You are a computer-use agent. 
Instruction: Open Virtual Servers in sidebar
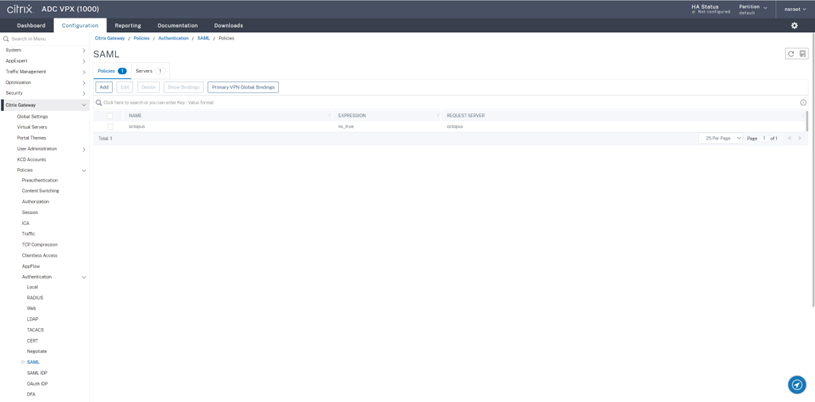(x=32, y=127)
